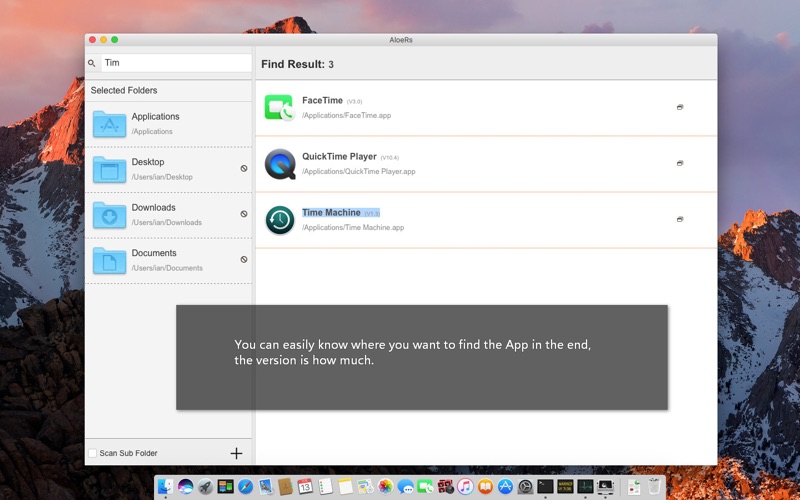Open Siri from the Dock
Image resolution: width=800 pixels, height=500 pixels.
[x=185, y=487]
